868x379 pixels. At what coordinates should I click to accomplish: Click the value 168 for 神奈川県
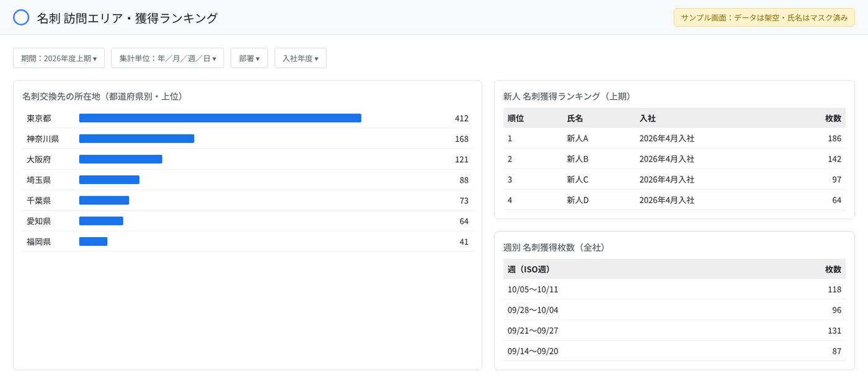pyautogui.click(x=461, y=139)
